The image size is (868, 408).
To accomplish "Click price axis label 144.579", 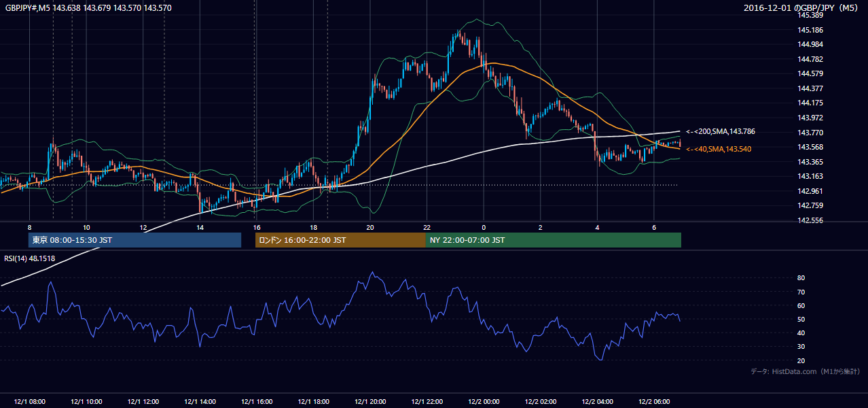I will [810, 73].
